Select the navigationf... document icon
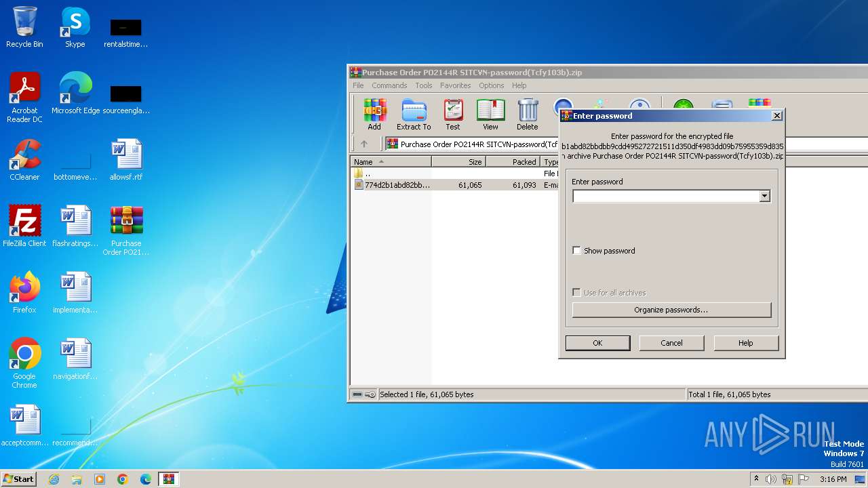 pos(75,359)
